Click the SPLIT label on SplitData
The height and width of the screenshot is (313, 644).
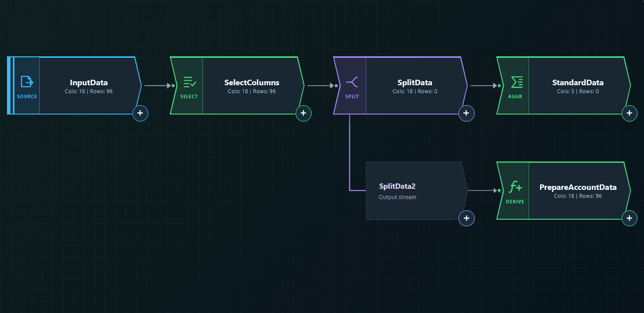pos(352,97)
